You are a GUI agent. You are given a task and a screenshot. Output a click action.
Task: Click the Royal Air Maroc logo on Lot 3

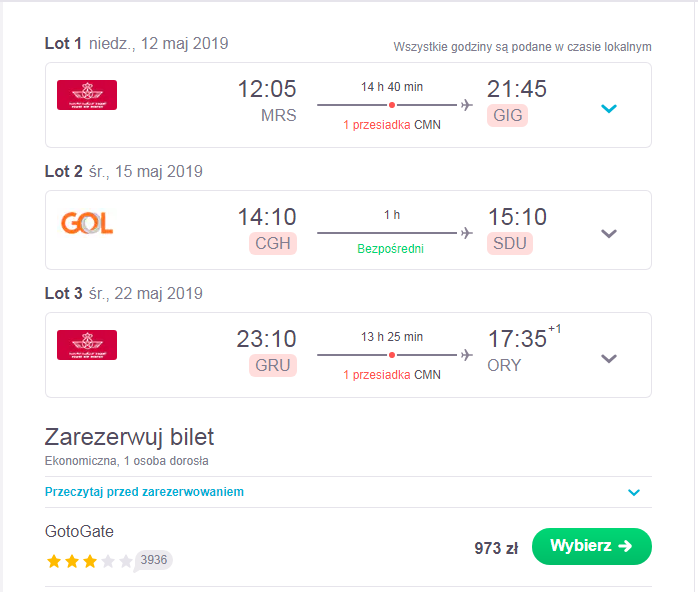[x=87, y=345]
